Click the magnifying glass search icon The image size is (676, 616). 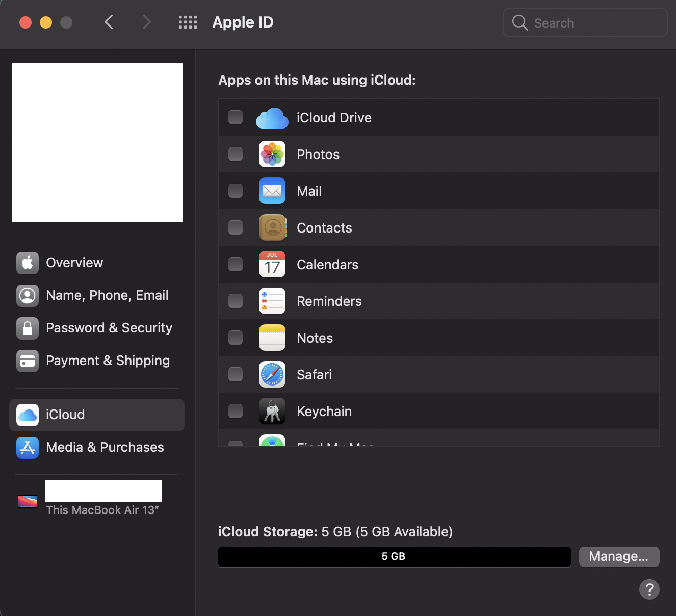pyautogui.click(x=519, y=22)
